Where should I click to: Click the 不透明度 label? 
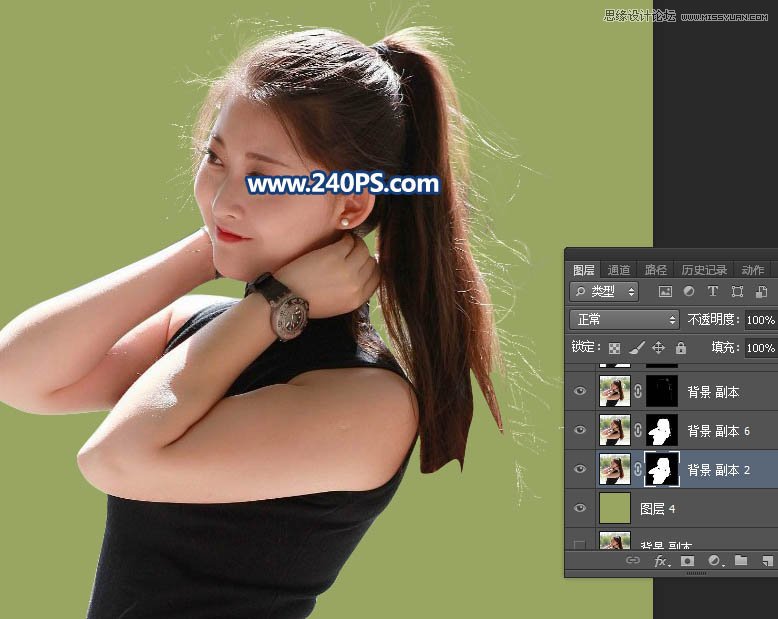[713, 319]
